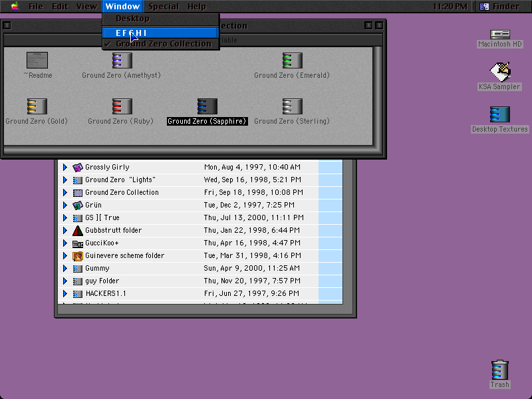Click the "Grossly Girly" row name
Viewport: 532px width, 399px height.
107,168
